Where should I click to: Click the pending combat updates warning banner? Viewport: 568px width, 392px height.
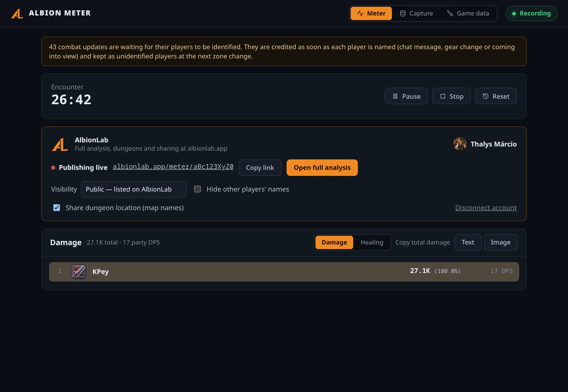(284, 52)
